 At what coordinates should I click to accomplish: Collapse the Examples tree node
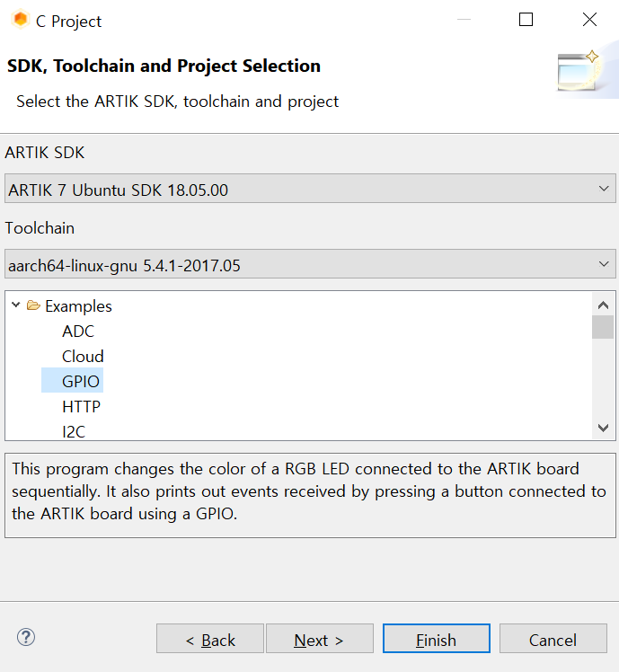pyautogui.click(x=16, y=305)
